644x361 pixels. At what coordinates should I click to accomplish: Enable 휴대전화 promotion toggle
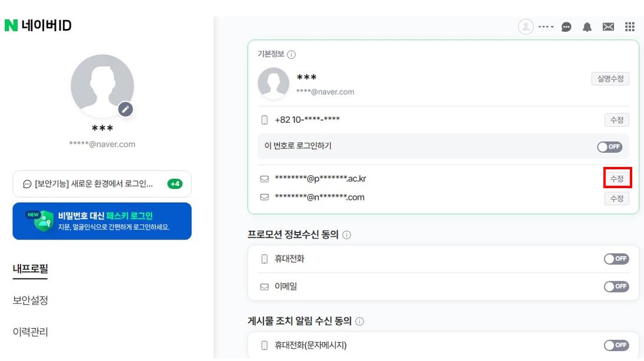tap(616, 259)
